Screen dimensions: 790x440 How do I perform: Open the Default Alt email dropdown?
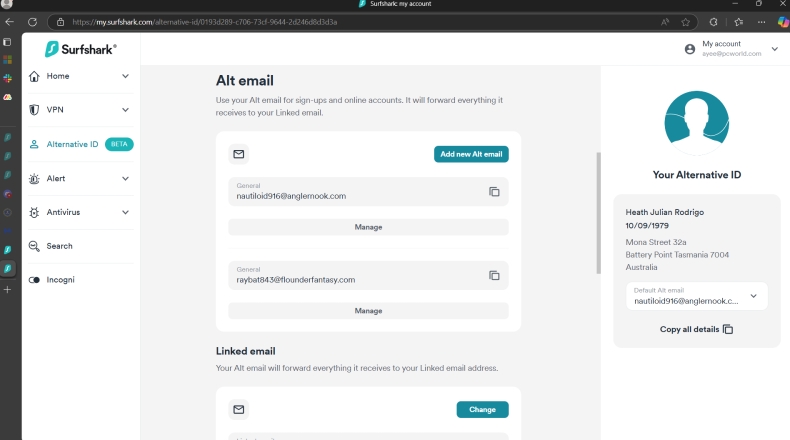pos(753,296)
